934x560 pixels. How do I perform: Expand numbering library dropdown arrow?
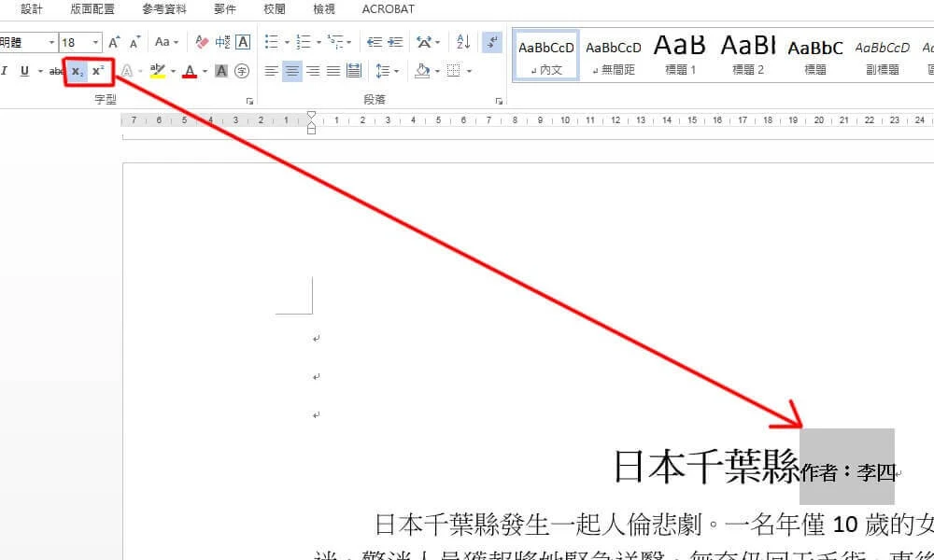pyautogui.click(x=318, y=42)
